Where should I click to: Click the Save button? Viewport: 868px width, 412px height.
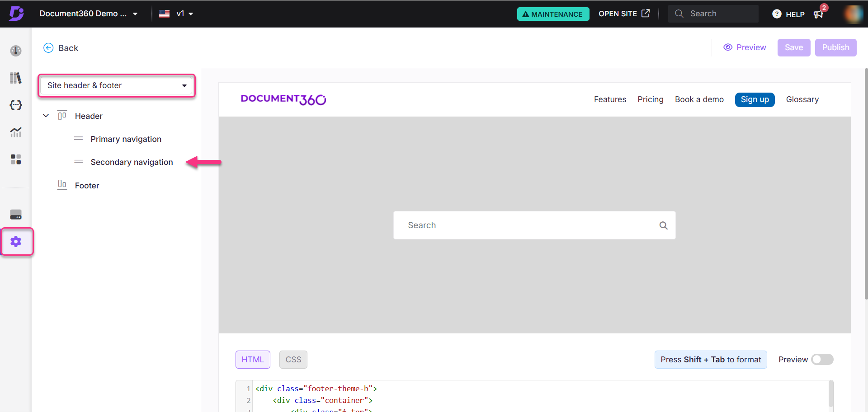794,47
